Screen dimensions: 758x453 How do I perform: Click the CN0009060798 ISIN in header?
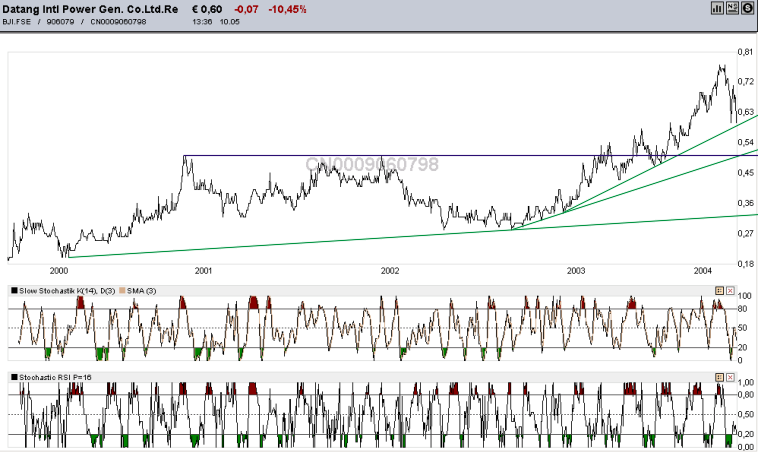click(118, 22)
